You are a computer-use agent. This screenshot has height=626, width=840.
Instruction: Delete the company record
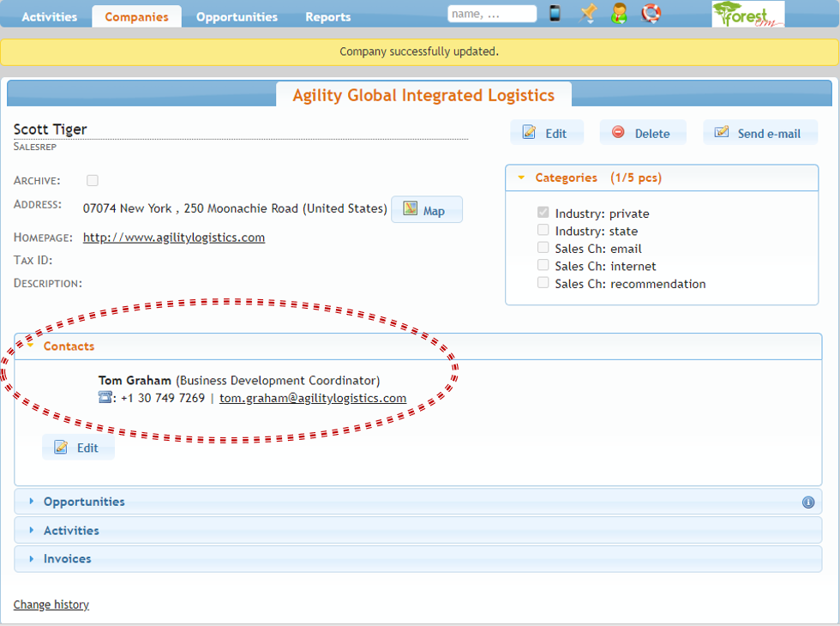click(x=642, y=133)
